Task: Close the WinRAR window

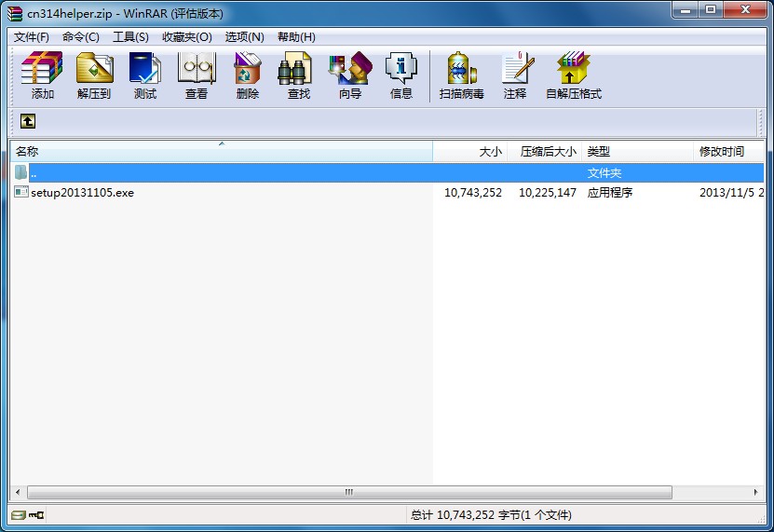Action: (746, 10)
